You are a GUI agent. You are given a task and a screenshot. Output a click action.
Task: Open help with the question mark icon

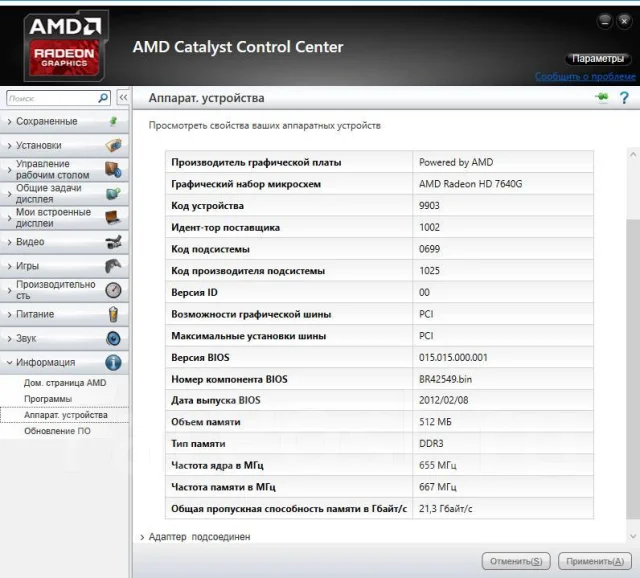(624, 98)
